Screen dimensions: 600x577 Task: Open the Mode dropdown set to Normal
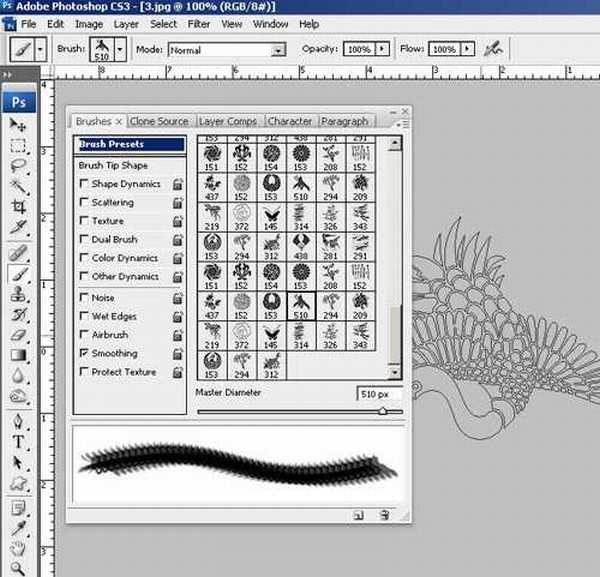(x=278, y=49)
